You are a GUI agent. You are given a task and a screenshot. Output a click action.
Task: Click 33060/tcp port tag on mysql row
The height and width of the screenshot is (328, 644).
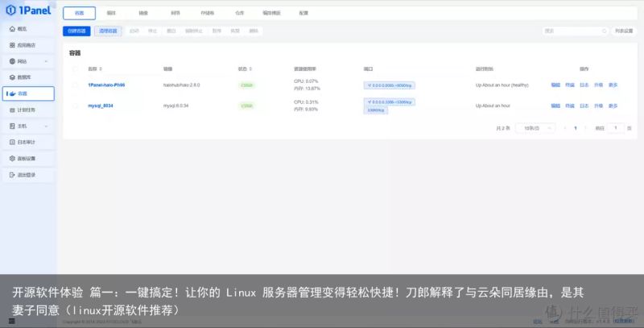coord(375,110)
